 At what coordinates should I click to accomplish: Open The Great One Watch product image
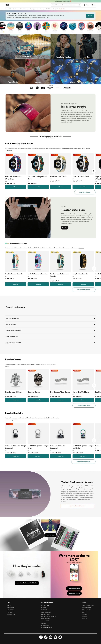point(60,164)
